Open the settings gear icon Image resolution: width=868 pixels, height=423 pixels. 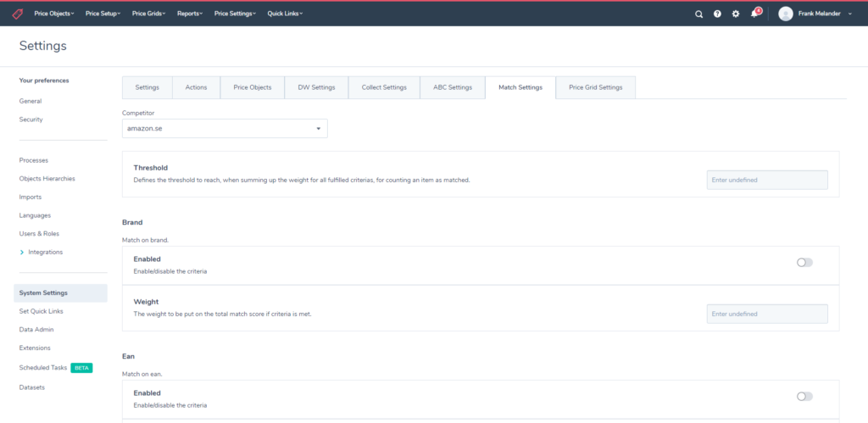pyautogui.click(x=736, y=14)
